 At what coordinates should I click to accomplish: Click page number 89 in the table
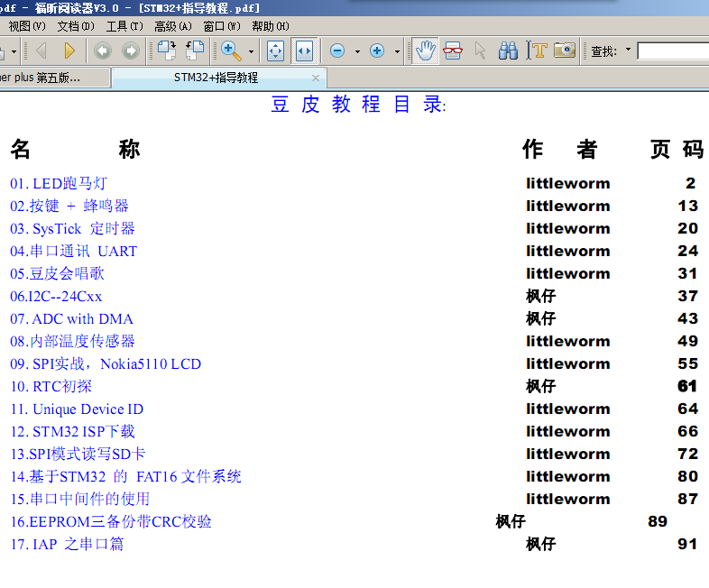pos(658,521)
